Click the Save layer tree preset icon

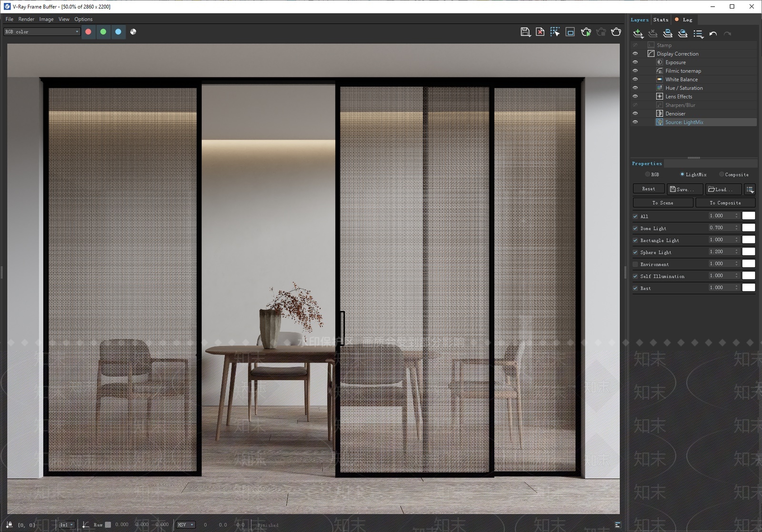(x=668, y=33)
